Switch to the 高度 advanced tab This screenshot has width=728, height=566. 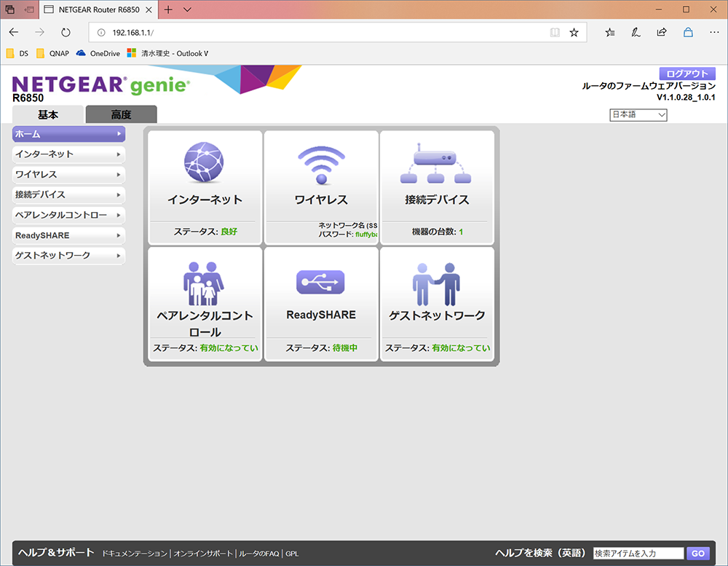[x=121, y=114]
